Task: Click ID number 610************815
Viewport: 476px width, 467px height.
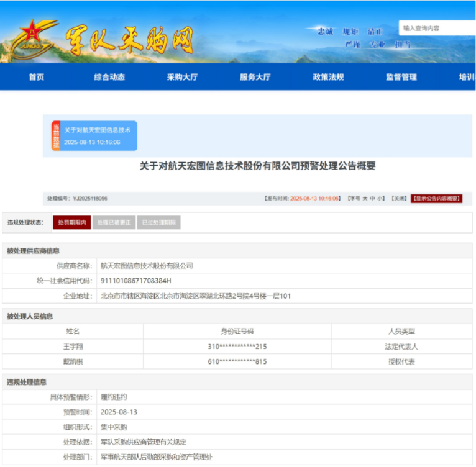Action: coord(237,362)
